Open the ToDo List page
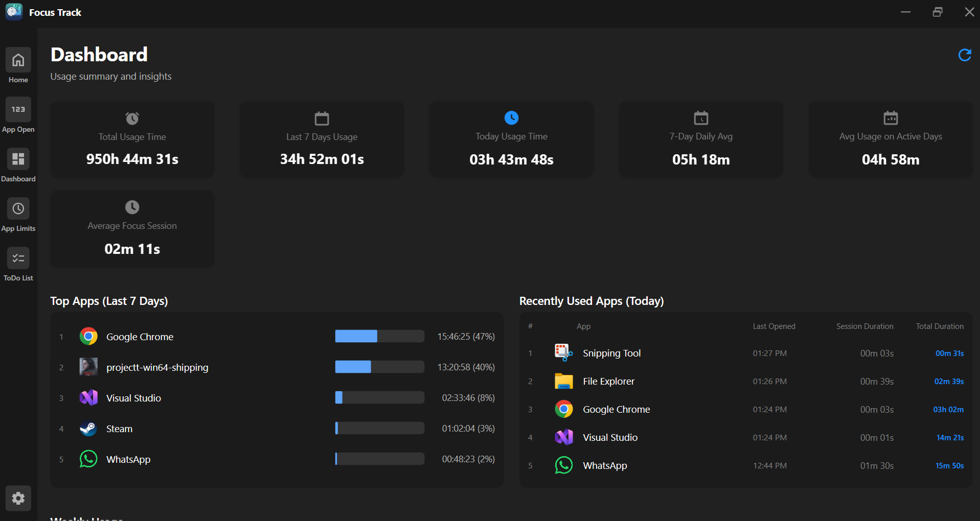This screenshot has height=521, width=980. pos(18,258)
